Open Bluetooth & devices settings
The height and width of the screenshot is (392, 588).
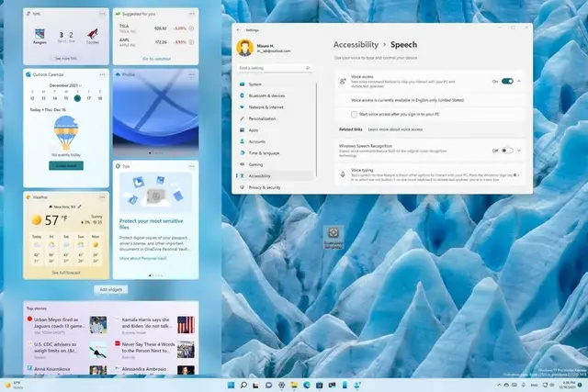coord(276,96)
